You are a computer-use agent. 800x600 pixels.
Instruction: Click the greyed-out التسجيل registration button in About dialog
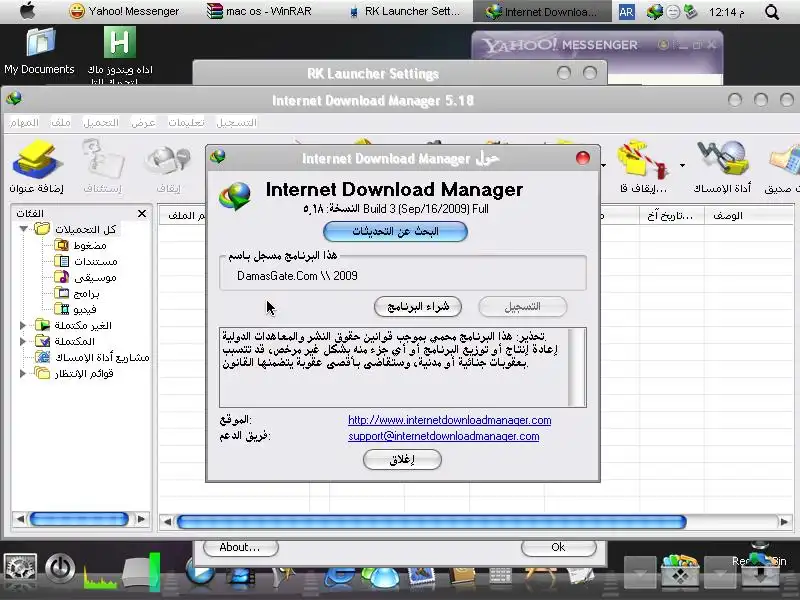pyautogui.click(x=522, y=307)
